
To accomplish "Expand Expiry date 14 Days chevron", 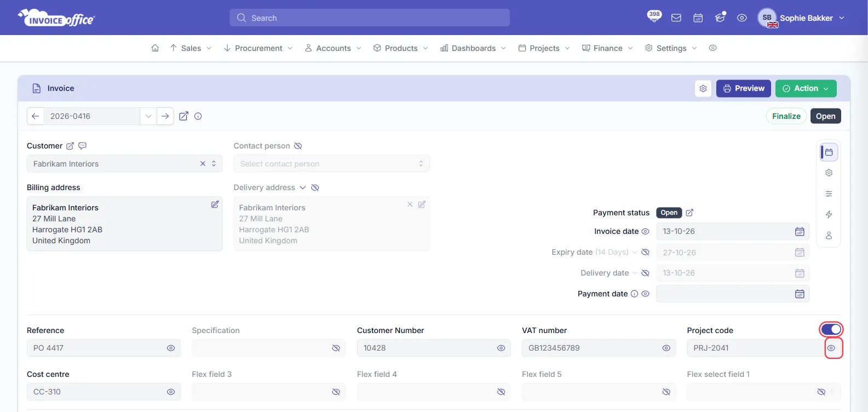I will 635,253.
